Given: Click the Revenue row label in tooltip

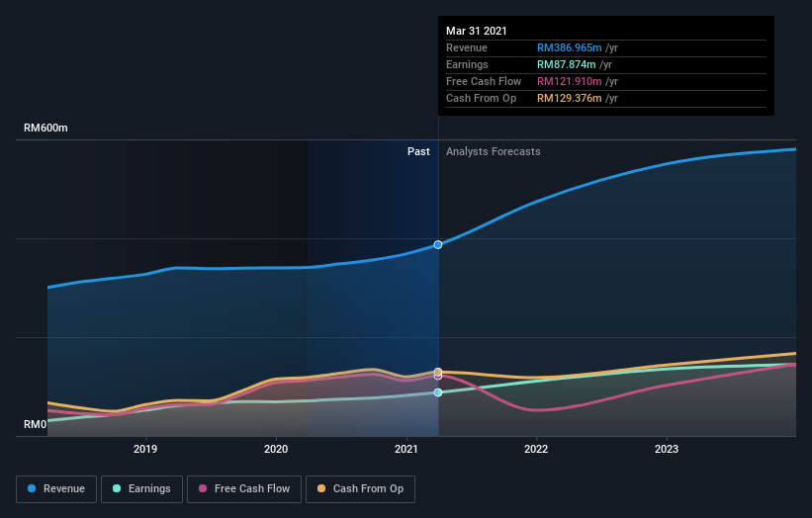Looking at the screenshot, I should (x=467, y=48).
